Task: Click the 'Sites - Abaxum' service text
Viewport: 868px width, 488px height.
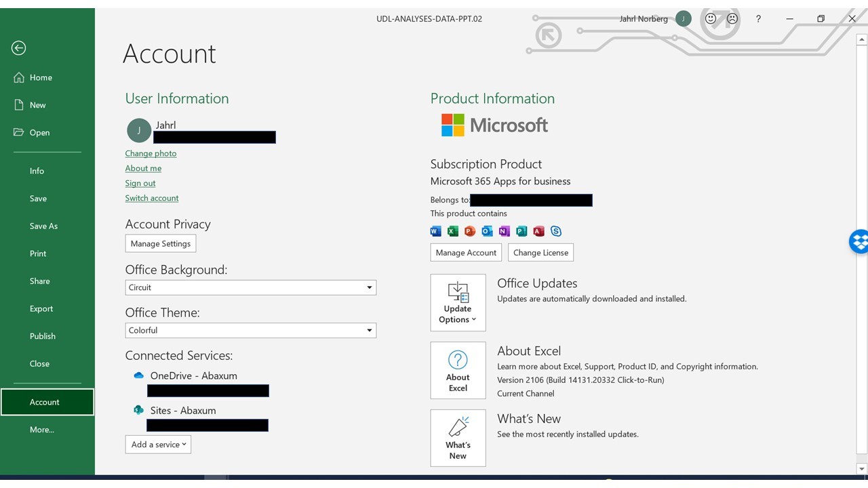Action: click(x=183, y=410)
